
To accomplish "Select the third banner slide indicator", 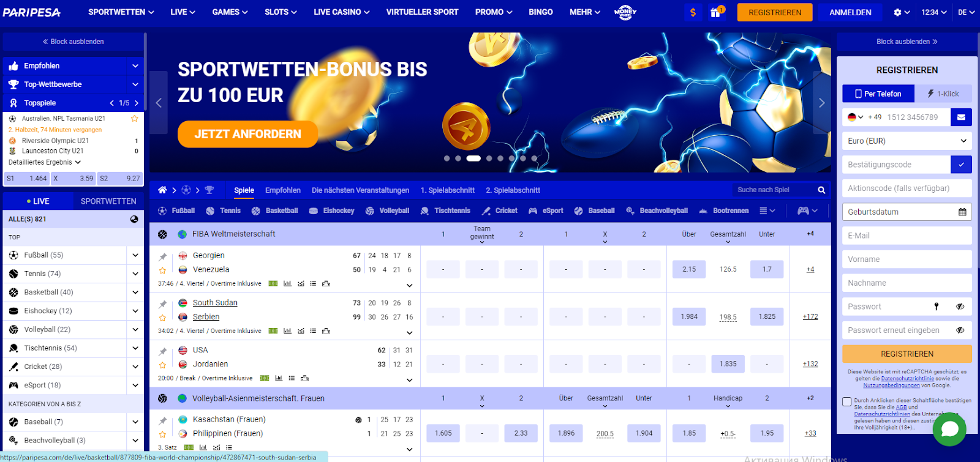I will tap(473, 158).
